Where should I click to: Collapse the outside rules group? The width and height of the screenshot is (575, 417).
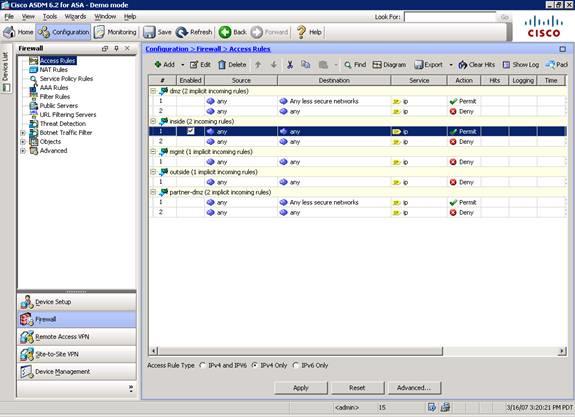point(153,172)
